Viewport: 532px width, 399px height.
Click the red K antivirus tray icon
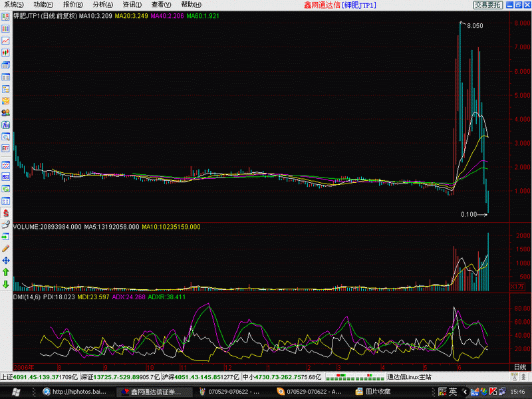click(x=493, y=392)
